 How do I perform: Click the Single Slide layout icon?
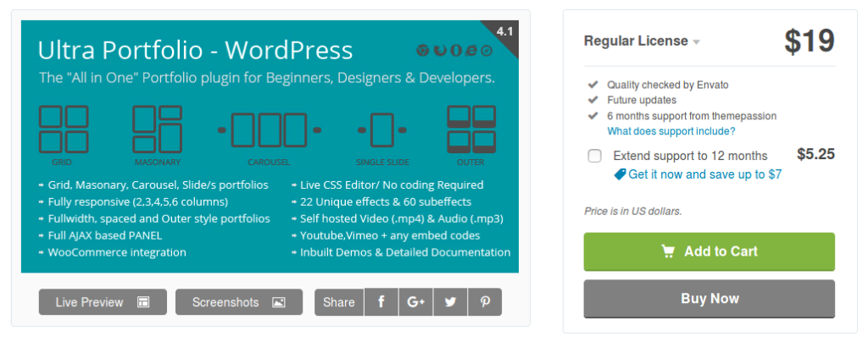click(x=382, y=130)
